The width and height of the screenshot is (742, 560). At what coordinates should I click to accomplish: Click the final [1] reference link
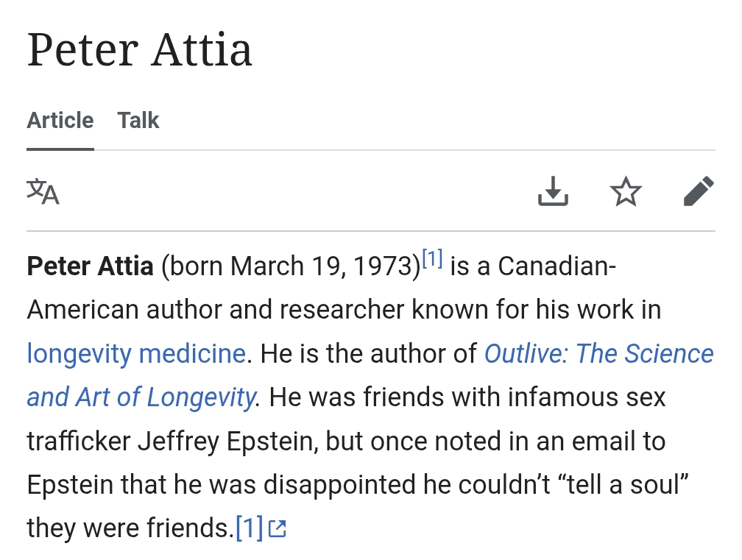click(249, 528)
